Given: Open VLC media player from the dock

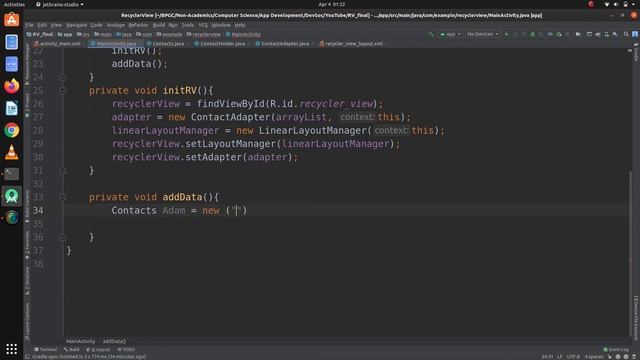Looking at the screenshot, I should click(11, 152).
